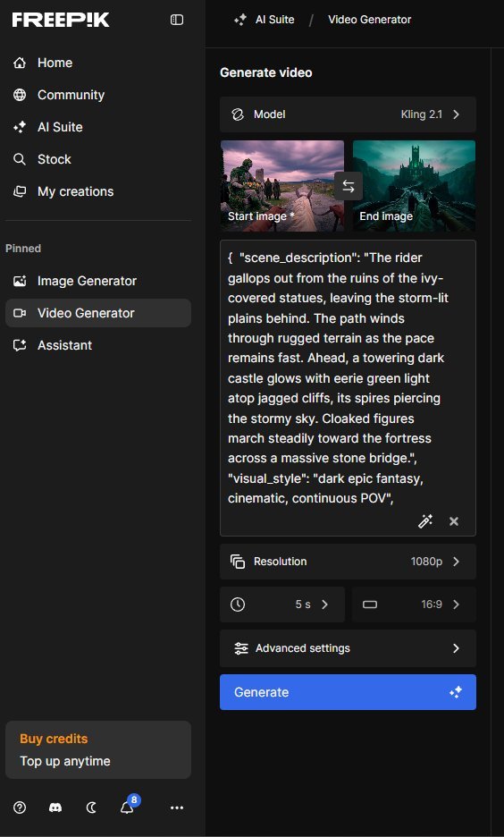This screenshot has width=504, height=837.
Task: Change the 5 s duration setting
Action: [282, 604]
